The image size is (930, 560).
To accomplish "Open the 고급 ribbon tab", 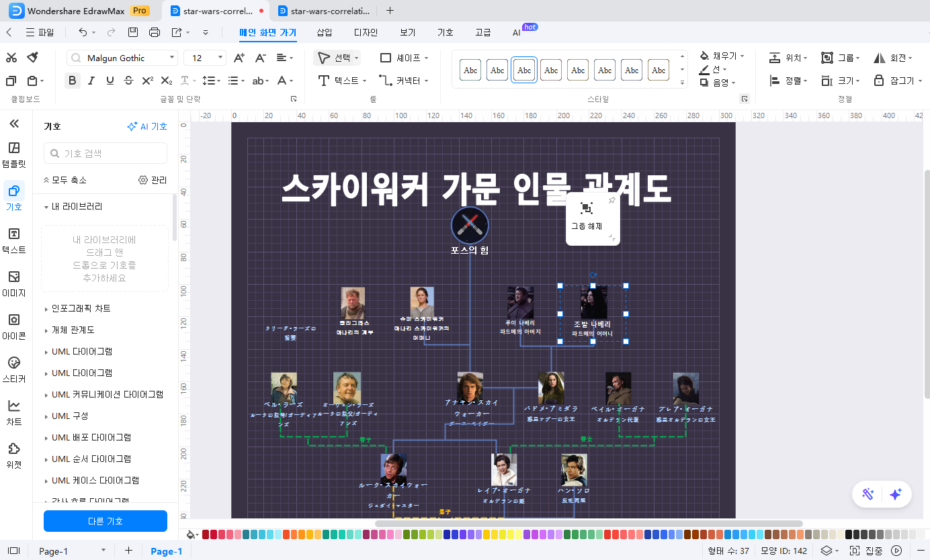I will pyautogui.click(x=482, y=32).
